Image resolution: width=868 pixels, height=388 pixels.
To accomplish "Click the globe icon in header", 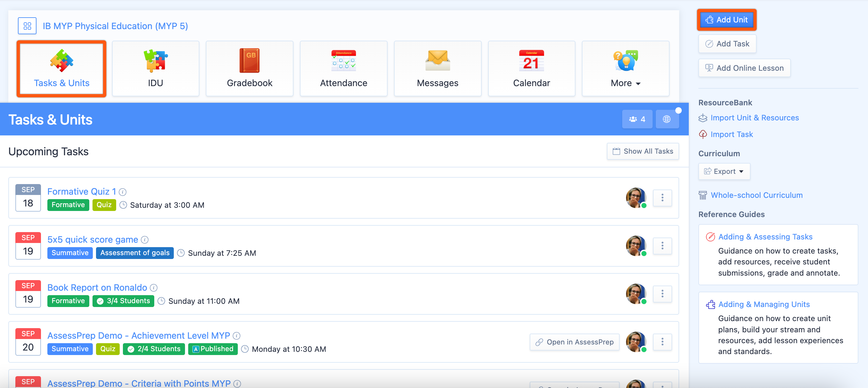I will coord(666,119).
